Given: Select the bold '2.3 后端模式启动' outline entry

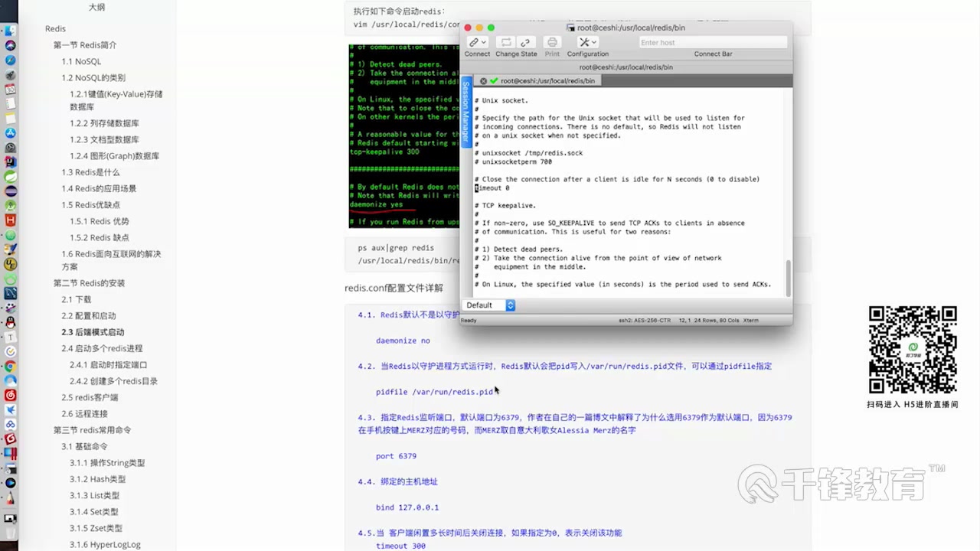Looking at the screenshot, I should coord(93,332).
